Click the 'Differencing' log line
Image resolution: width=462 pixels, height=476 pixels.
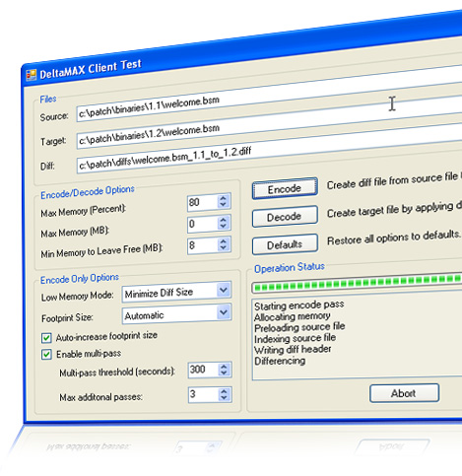[280, 361]
